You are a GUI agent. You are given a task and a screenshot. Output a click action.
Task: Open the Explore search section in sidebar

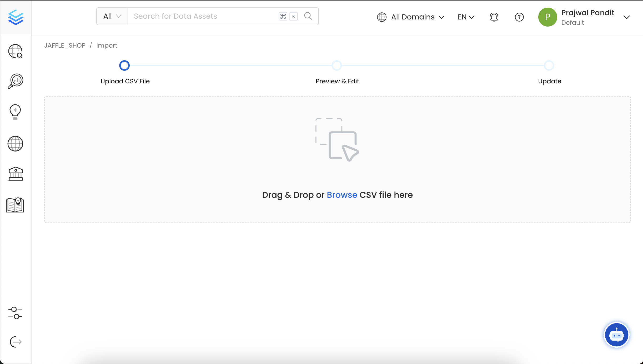click(x=15, y=51)
